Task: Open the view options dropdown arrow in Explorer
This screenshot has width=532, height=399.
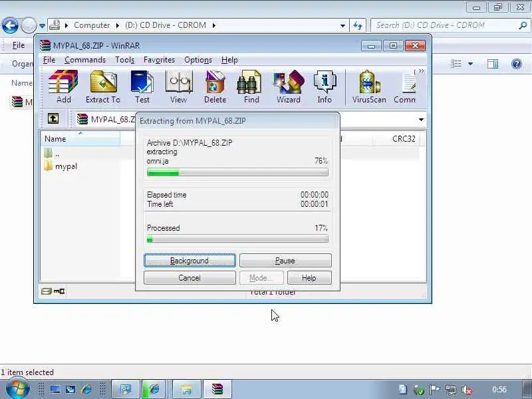Action: pyautogui.click(x=471, y=64)
